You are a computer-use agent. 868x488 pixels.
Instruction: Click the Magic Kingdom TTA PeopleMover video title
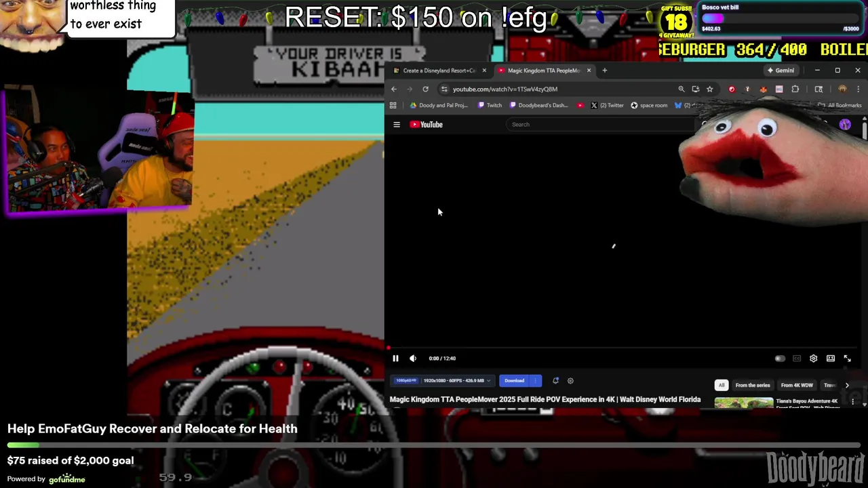[545, 399]
